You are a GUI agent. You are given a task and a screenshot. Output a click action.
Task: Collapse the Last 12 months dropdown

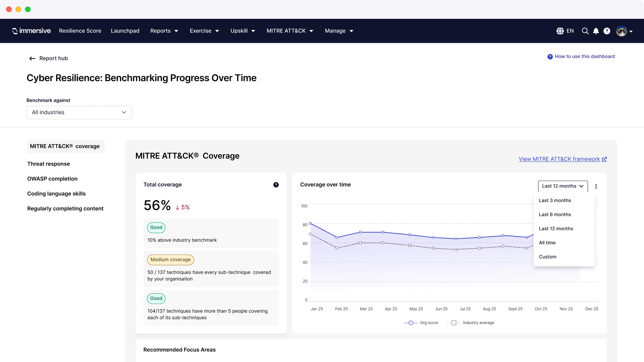(x=563, y=186)
